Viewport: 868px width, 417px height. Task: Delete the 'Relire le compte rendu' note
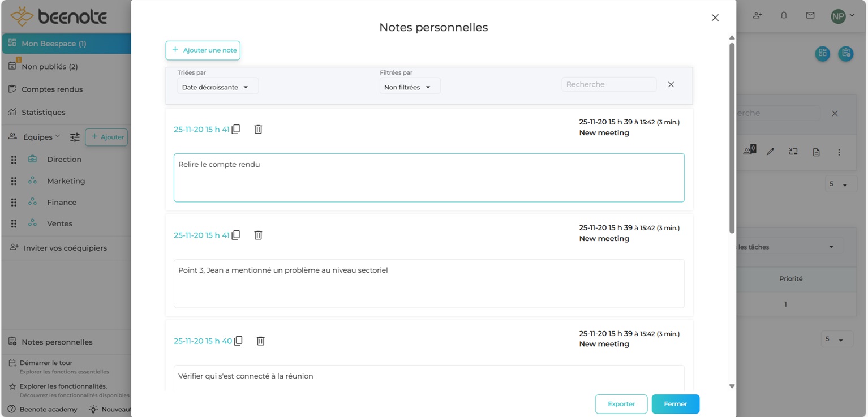point(258,129)
